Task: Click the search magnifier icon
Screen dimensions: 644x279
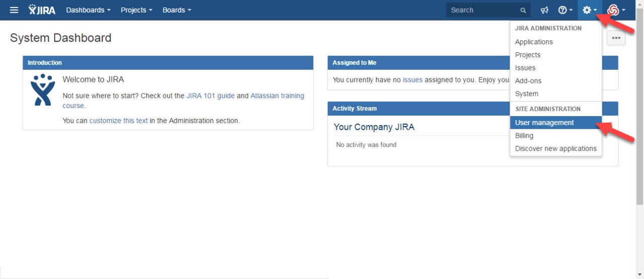Action: [x=523, y=11]
